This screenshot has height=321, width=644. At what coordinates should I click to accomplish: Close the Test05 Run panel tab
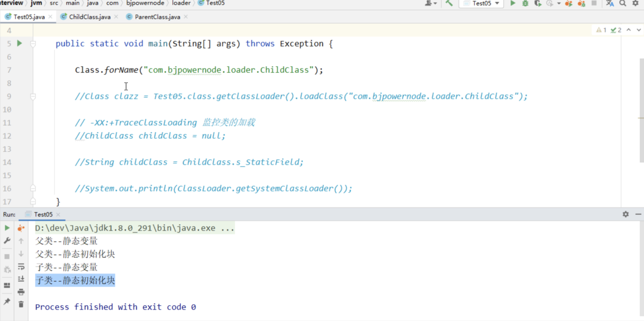[x=58, y=214]
